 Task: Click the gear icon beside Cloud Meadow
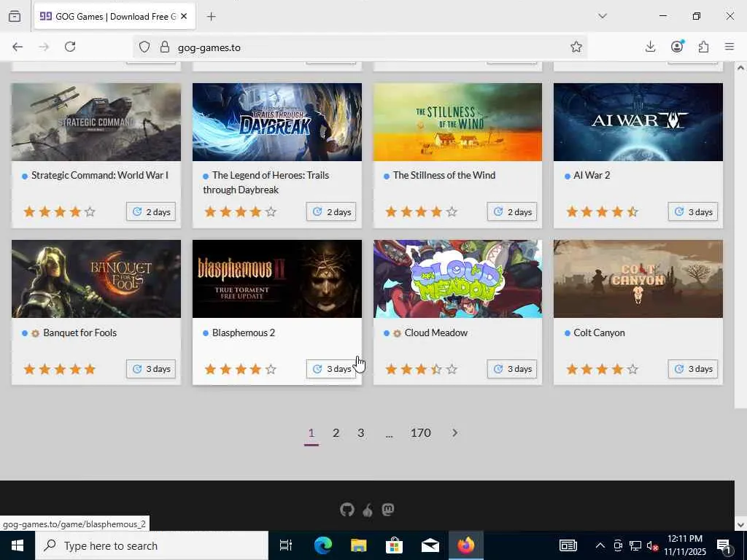coord(397,333)
